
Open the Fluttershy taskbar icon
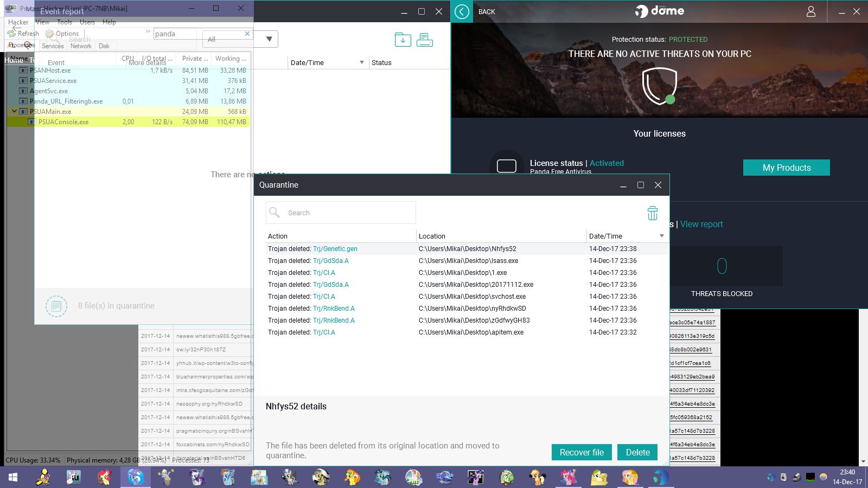[x=630, y=478]
